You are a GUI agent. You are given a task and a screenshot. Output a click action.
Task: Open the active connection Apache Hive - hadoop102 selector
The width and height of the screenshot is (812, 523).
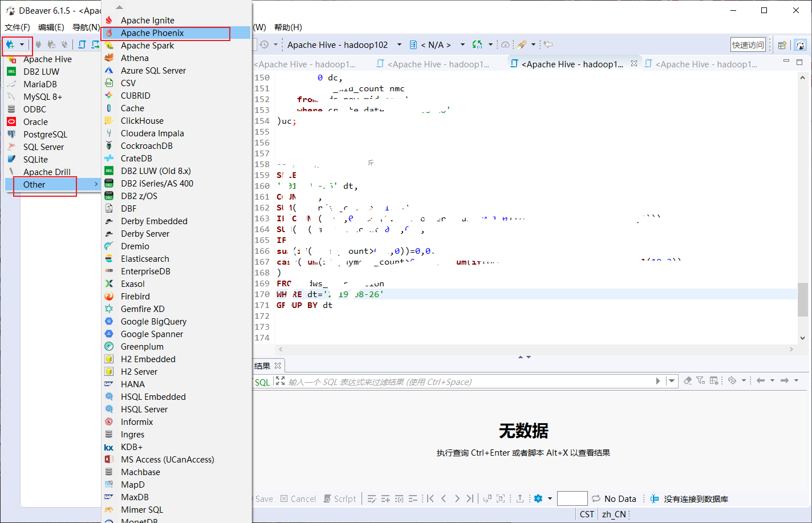[x=344, y=44]
